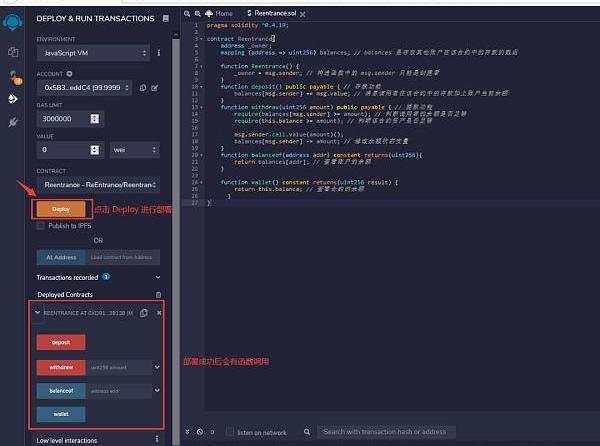Select the Reentrance.sol editor tab
600x446 pixels.
[271, 13]
